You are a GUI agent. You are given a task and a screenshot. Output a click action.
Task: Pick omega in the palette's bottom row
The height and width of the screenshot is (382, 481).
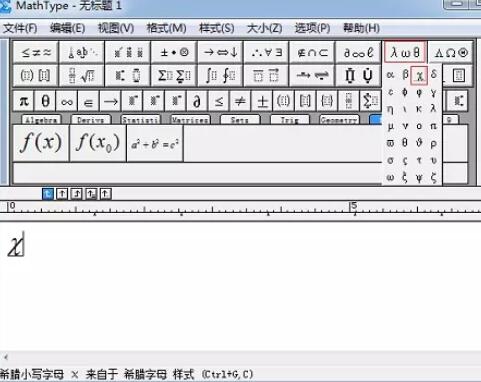coord(390,178)
